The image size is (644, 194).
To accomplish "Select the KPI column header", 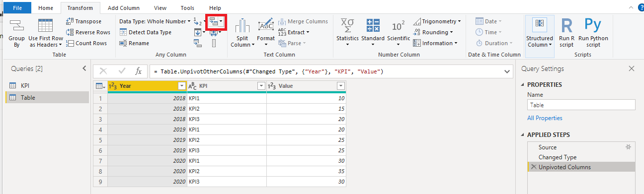I will (227, 86).
